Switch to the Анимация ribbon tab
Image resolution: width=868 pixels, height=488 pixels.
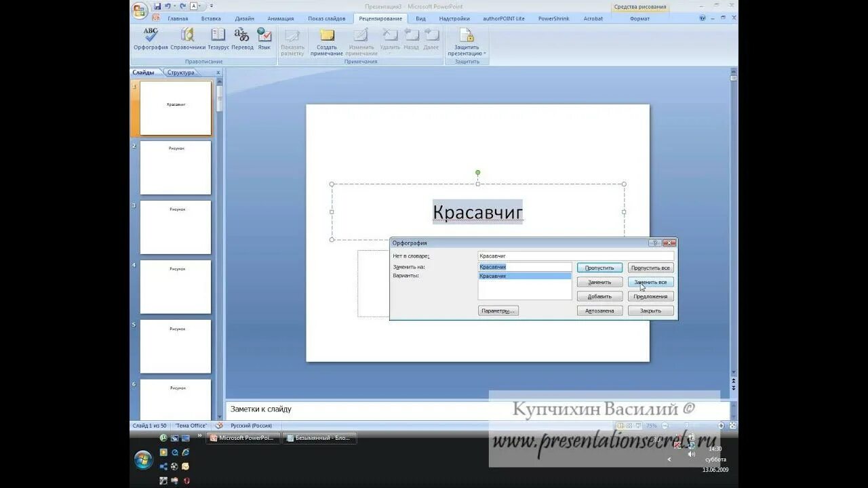281,18
